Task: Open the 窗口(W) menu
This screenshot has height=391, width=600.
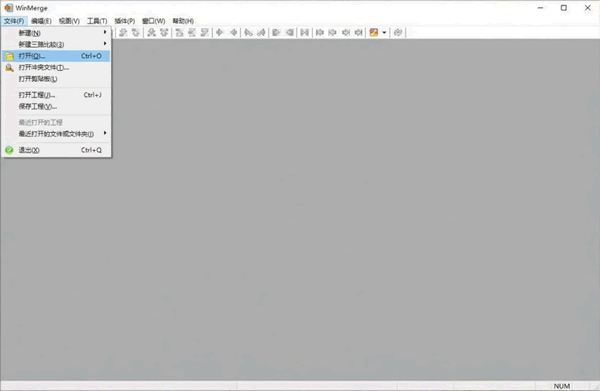Action: [x=153, y=21]
